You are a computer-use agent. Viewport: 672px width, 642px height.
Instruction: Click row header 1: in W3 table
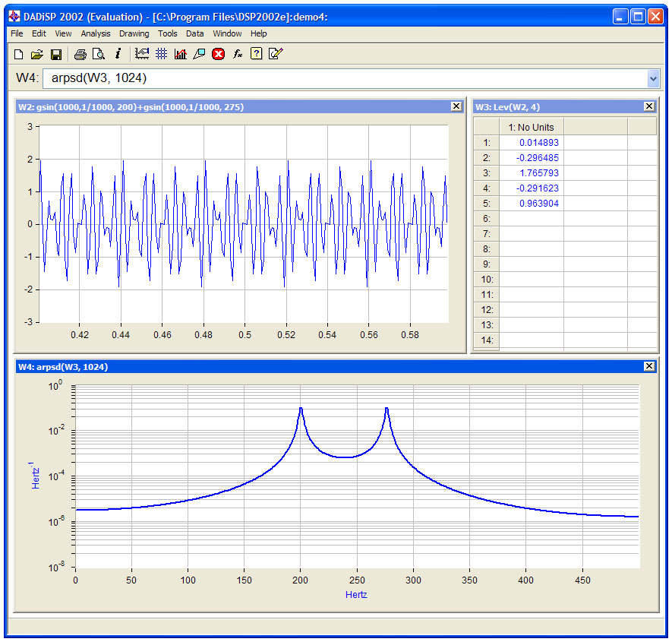487,143
